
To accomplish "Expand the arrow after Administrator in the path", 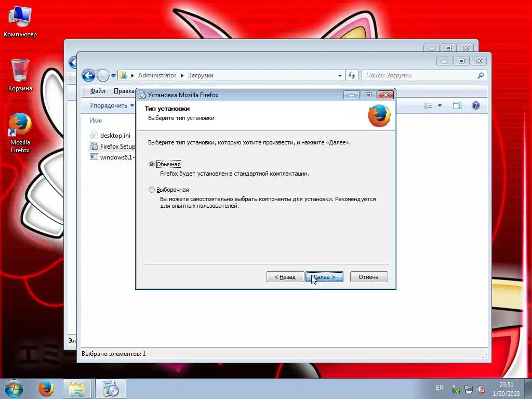I will [182, 75].
